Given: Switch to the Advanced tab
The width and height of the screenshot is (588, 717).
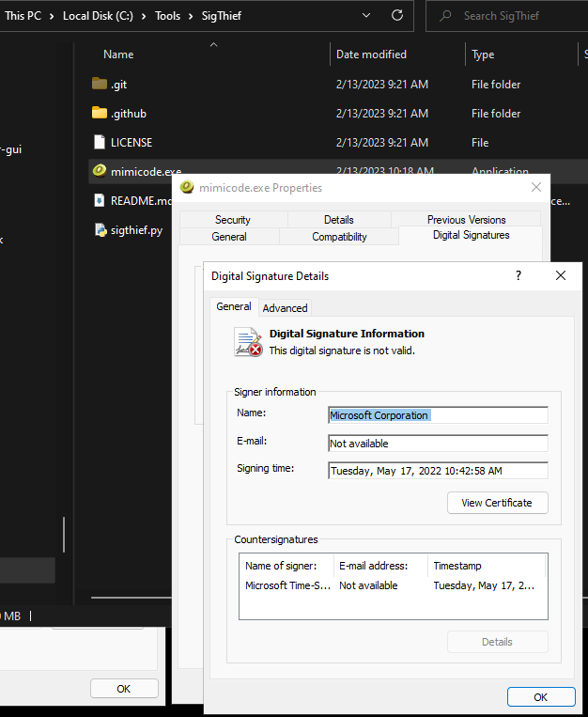Looking at the screenshot, I should pos(285,307).
